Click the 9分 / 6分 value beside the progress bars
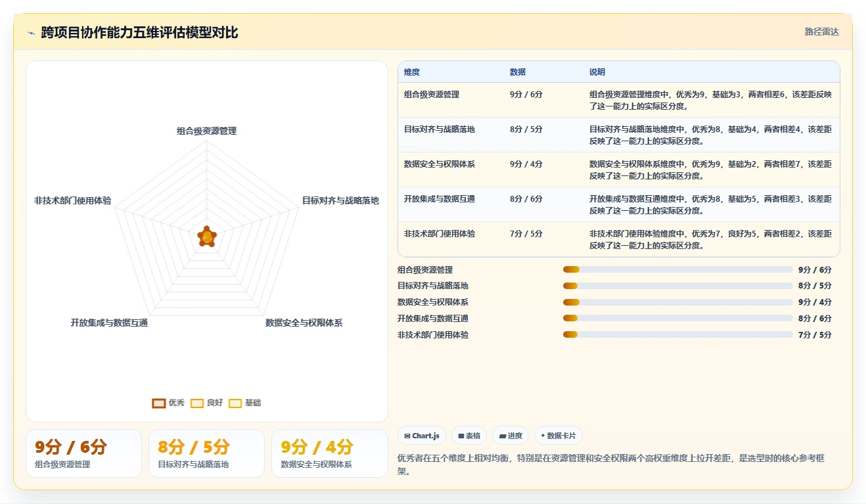Image resolution: width=866 pixels, height=504 pixels. click(815, 269)
